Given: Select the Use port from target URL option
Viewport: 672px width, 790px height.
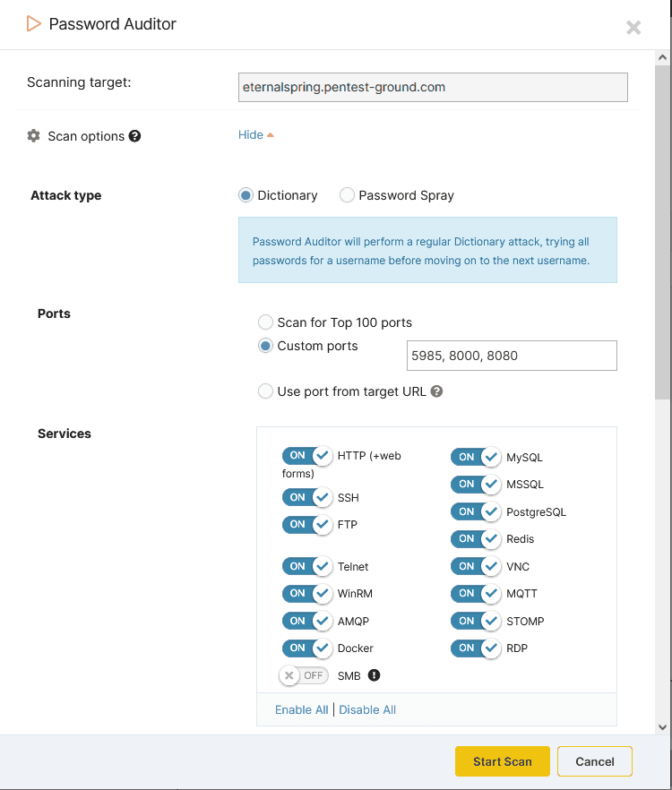Looking at the screenshot, I should tap(265, 391).
